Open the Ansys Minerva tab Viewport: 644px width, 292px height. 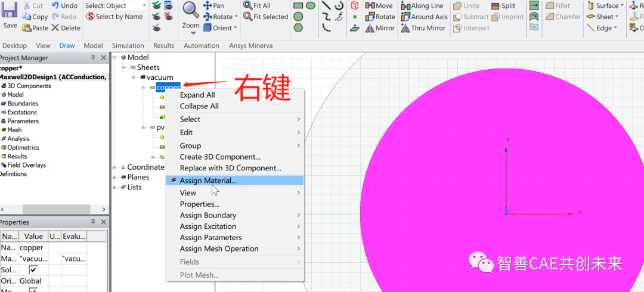(x=251, y=45)
